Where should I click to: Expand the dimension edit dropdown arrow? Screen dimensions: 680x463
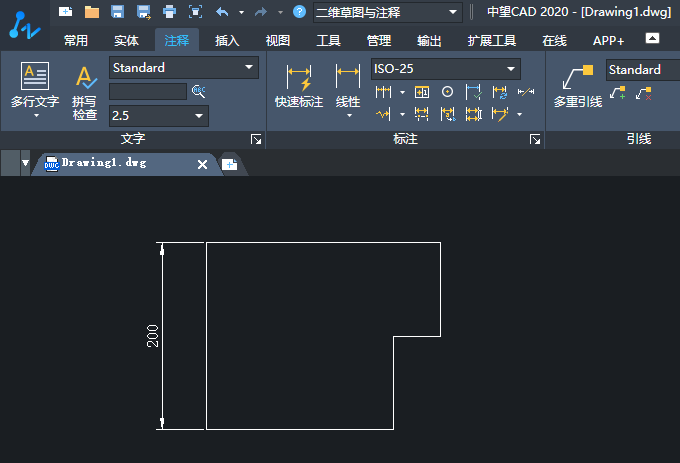(520, 114)
